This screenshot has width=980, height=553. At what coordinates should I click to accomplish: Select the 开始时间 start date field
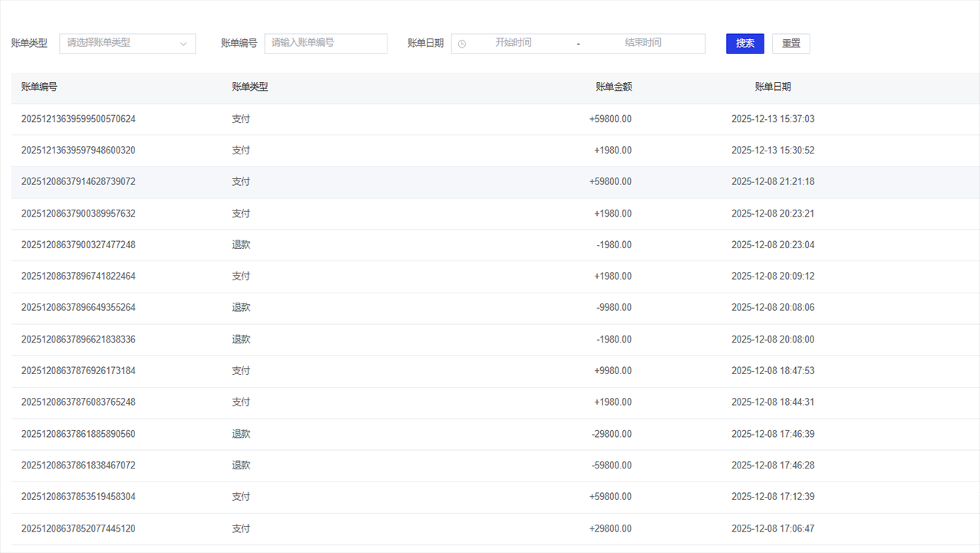click(513, 43)
